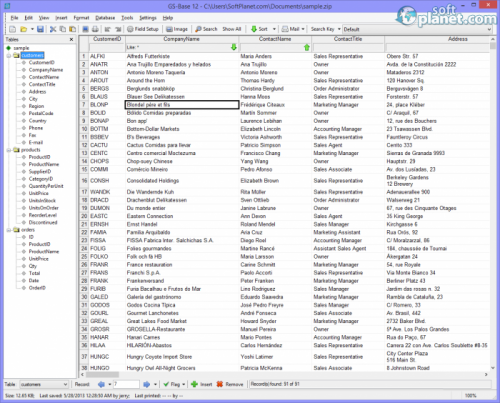This screenshot has height=403, width=500.
Task: Collapse the products table tree node
Action: click(x=9, y=150)
